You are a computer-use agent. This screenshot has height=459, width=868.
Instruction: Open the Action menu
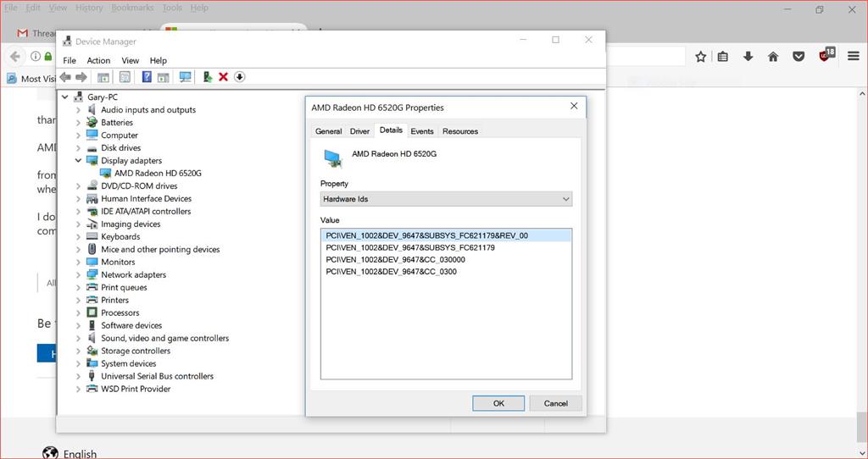98,60
